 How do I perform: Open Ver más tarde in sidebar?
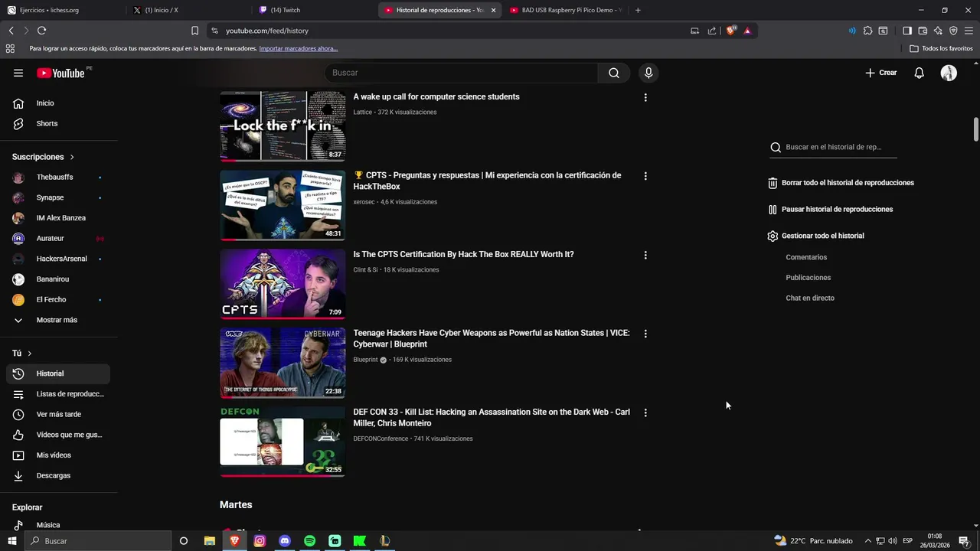pos(58,415)
